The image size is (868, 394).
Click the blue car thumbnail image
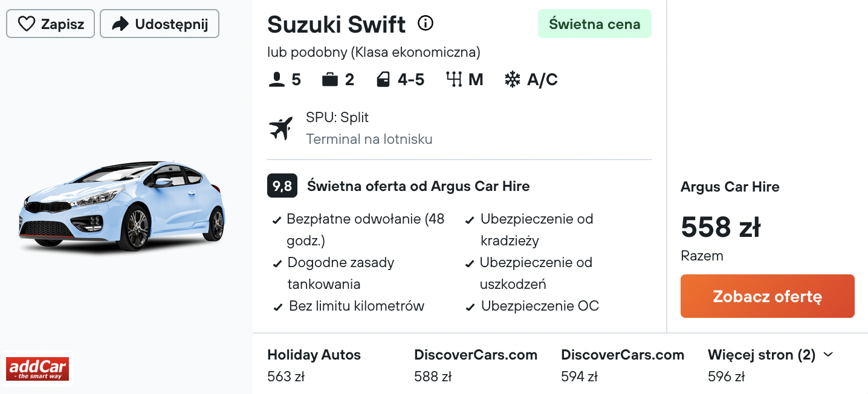point(123,206)
